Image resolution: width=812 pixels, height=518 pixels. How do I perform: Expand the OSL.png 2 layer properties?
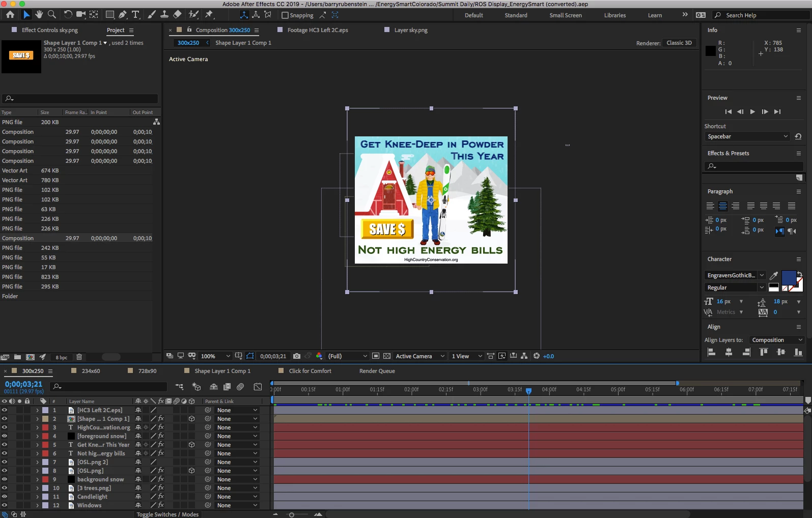(37, 462)
